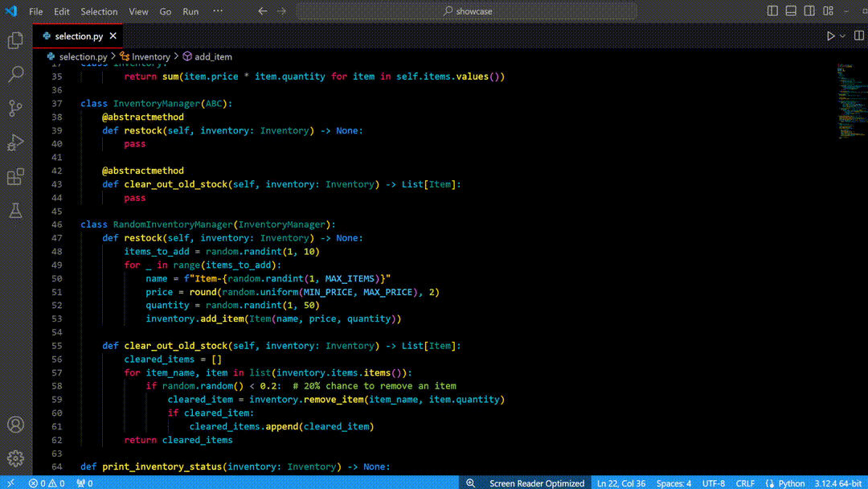Toggle the secondary side bar
The width and height of the screenshot is (868, 489).
click(x=809, y=11)
